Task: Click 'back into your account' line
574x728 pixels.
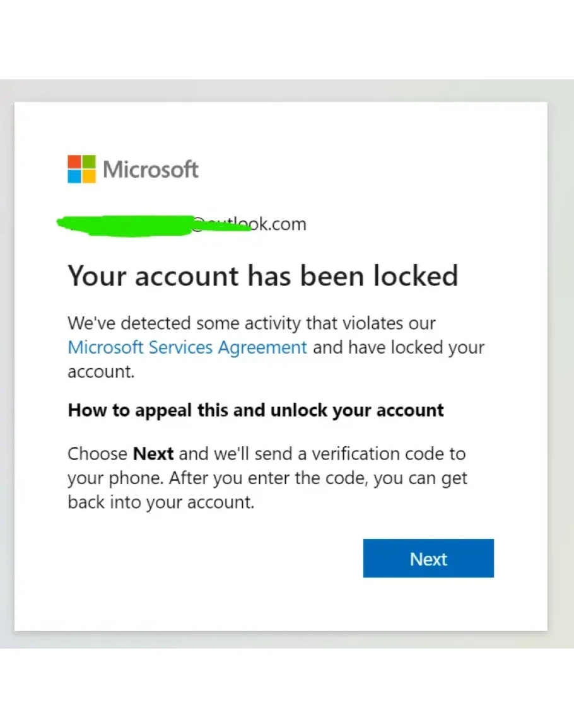Action: pos(160,503)
